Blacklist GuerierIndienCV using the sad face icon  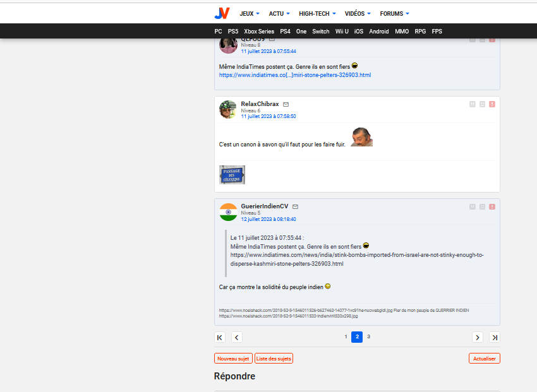(x=482, y=206)
